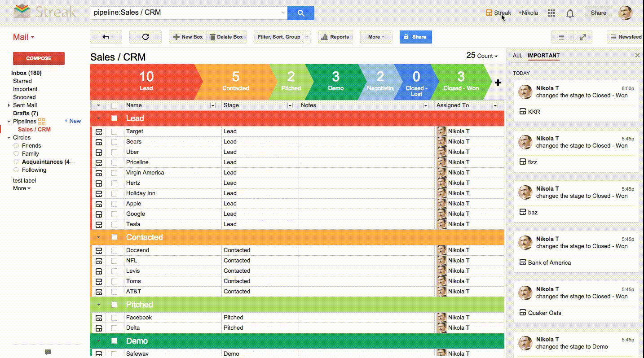The width and height of the screenshot is (644, 358).
Task: Collapse the Lead group
Action: [x=98, y=118]
